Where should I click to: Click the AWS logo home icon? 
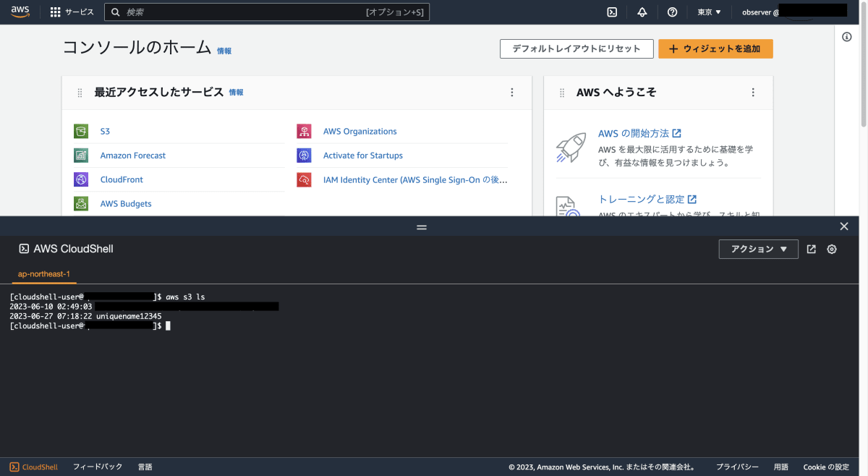click(20, 12)
